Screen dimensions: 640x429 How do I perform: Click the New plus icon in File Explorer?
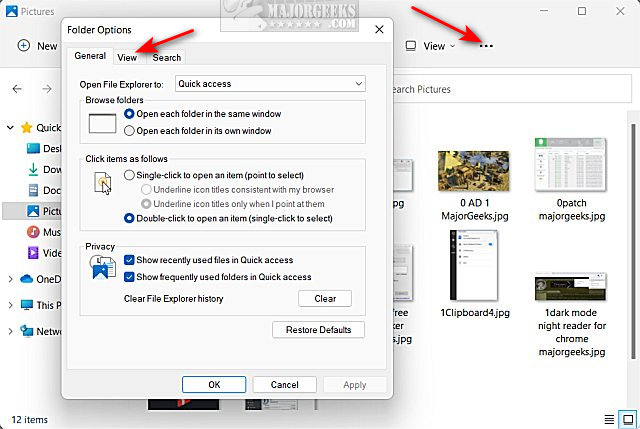[x=24, y=45]
